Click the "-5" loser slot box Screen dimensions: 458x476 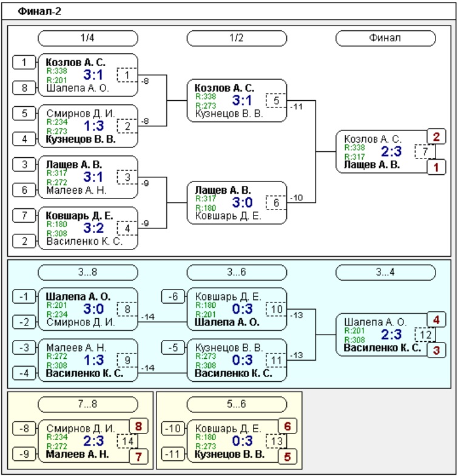pyautogui.click(x=173, y=347)
